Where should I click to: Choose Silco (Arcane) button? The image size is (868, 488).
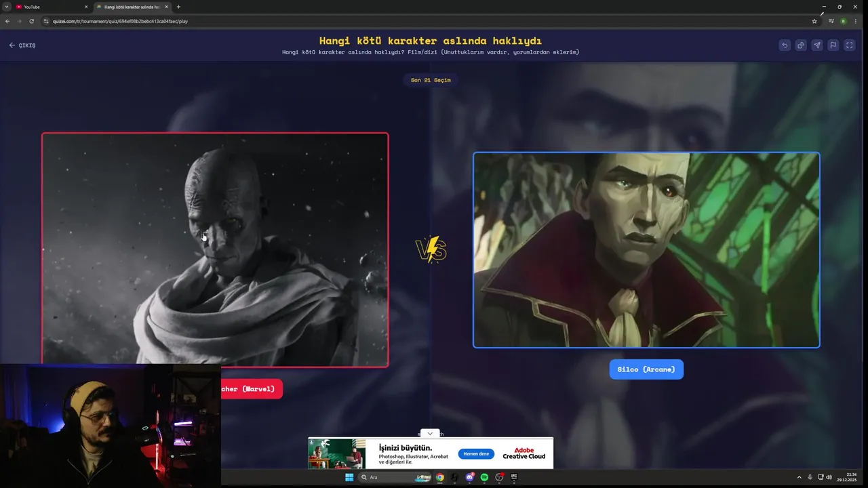[646, 369]
